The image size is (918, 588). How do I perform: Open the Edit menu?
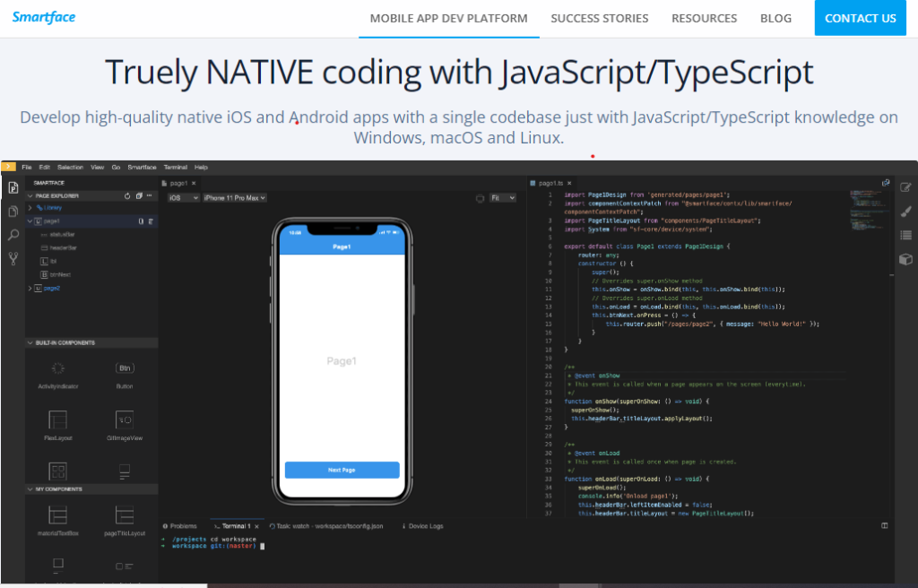tap(45, 168)
